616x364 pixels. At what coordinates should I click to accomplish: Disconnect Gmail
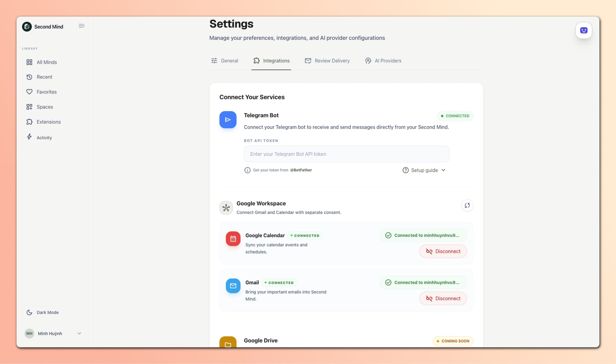click(443, 298)
